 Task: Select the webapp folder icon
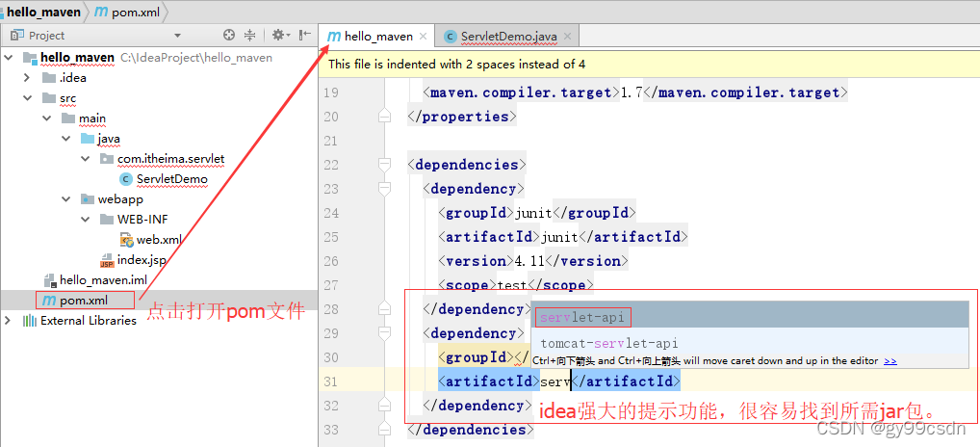(88, 198)
